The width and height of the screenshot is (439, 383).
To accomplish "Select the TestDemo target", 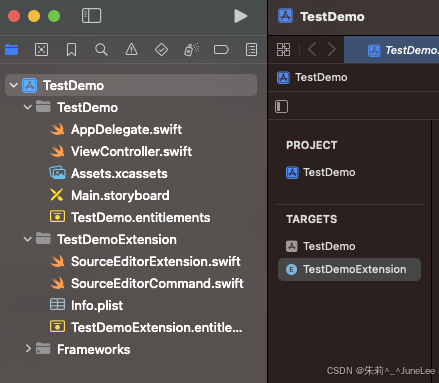I will coord(321,246).
